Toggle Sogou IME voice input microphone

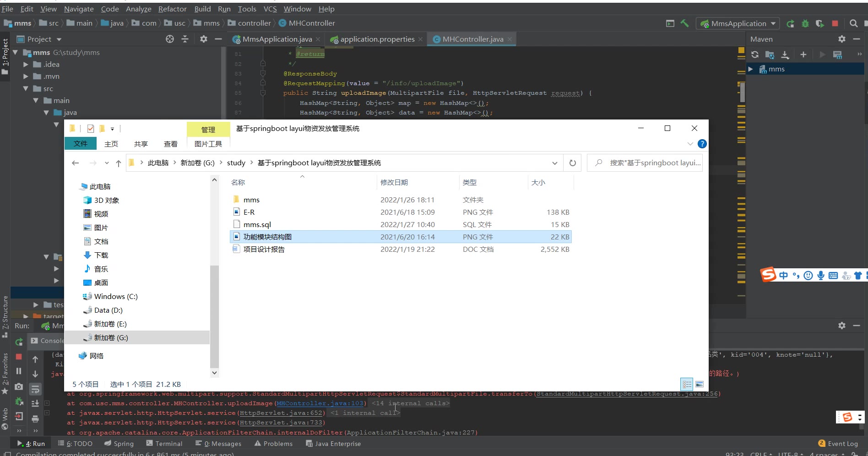click(821, 275)
